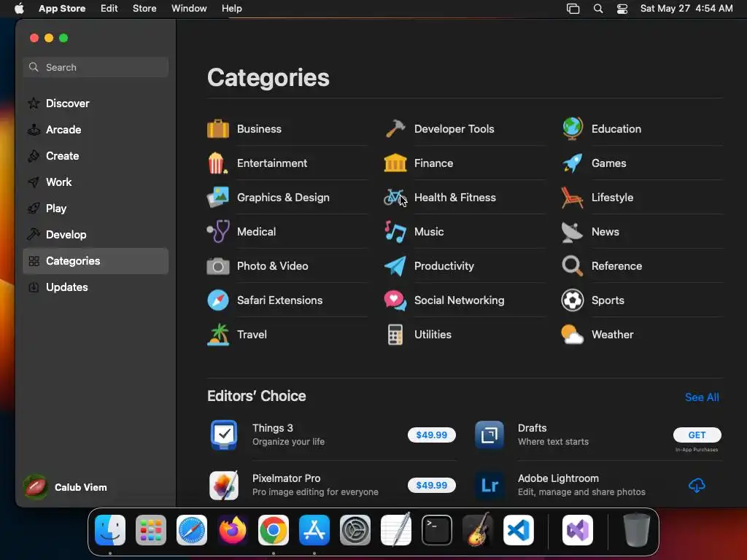Download Adobe Lightroom using the cloud icon
747x560 pixels.
pos(697,485)
